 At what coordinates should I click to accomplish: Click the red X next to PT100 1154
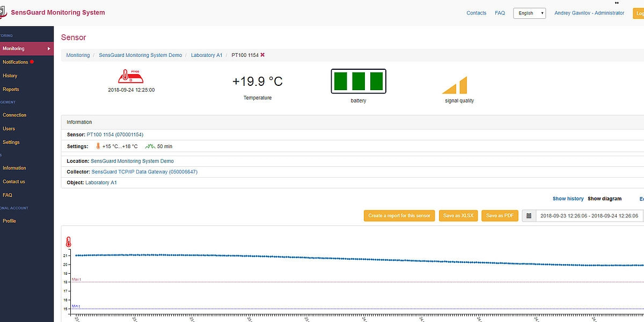click(262, 55)
